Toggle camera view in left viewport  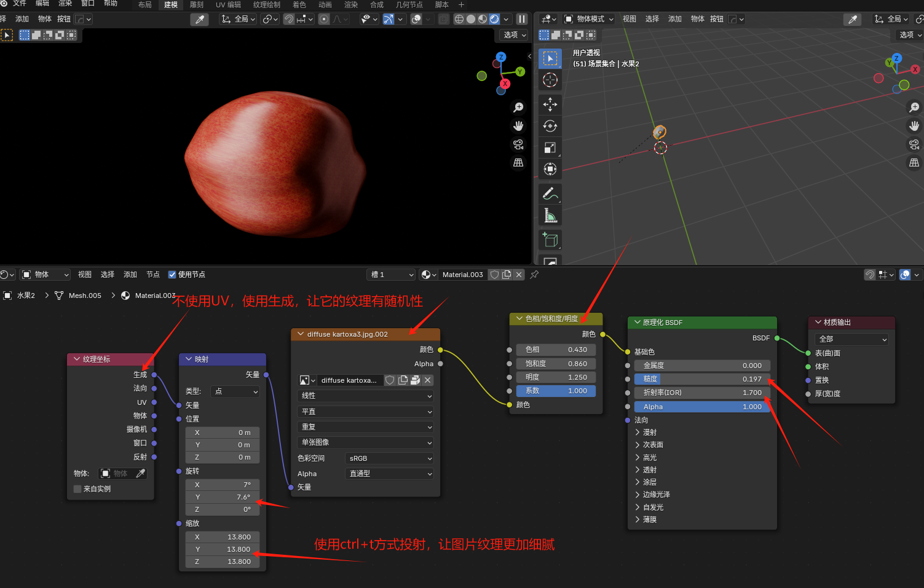pos(518,144)
